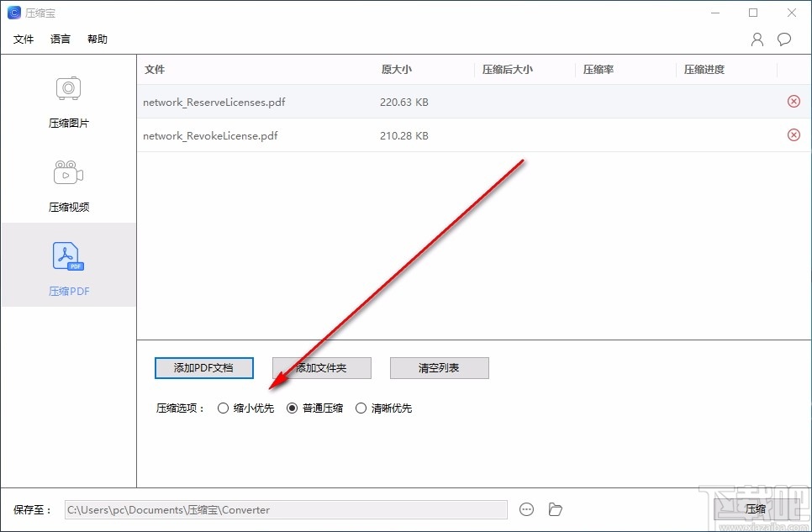Select the 压缩PDF sidebar section
Viewport: 812px width, 532px height.
click(x=68, y=265)
